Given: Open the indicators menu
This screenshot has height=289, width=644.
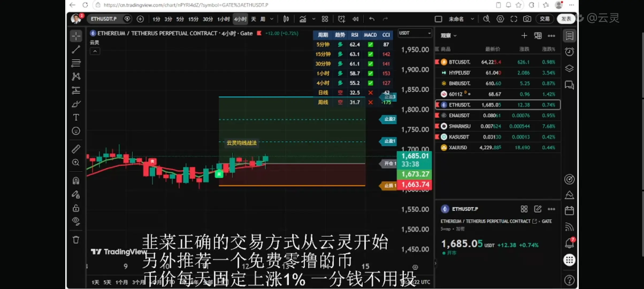Looking at the screenshot, I should pyautogui.click(x=303, y=19).
